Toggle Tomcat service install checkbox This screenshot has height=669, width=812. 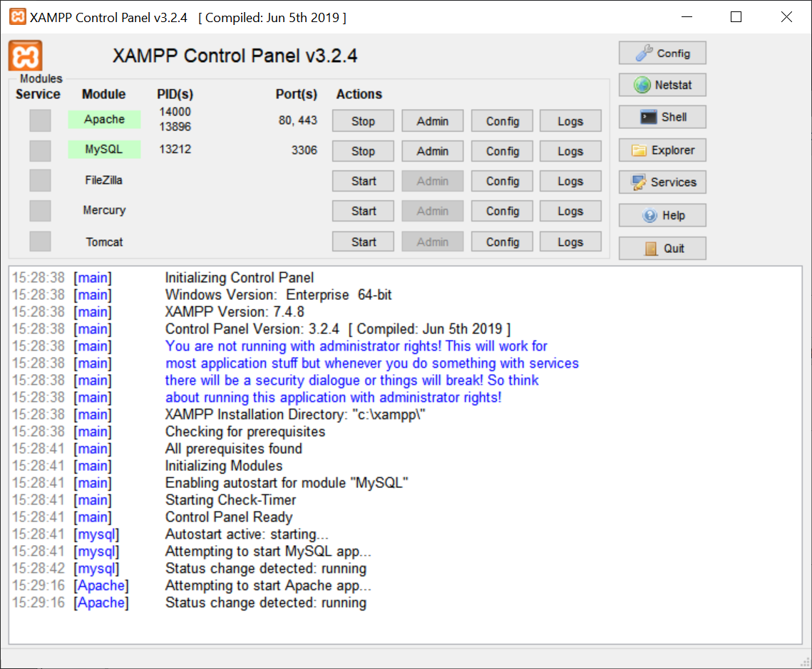click(x=40, y=242)
